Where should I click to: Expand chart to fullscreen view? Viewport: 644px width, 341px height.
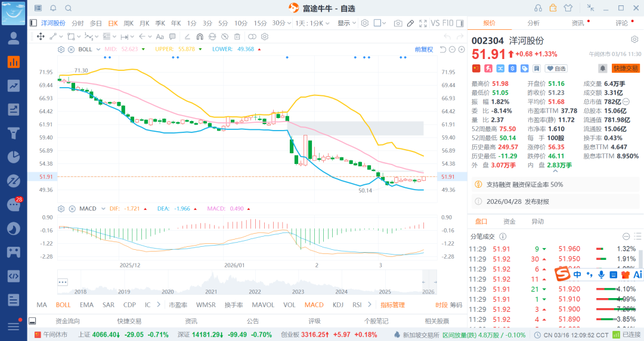tap(423, 23)
